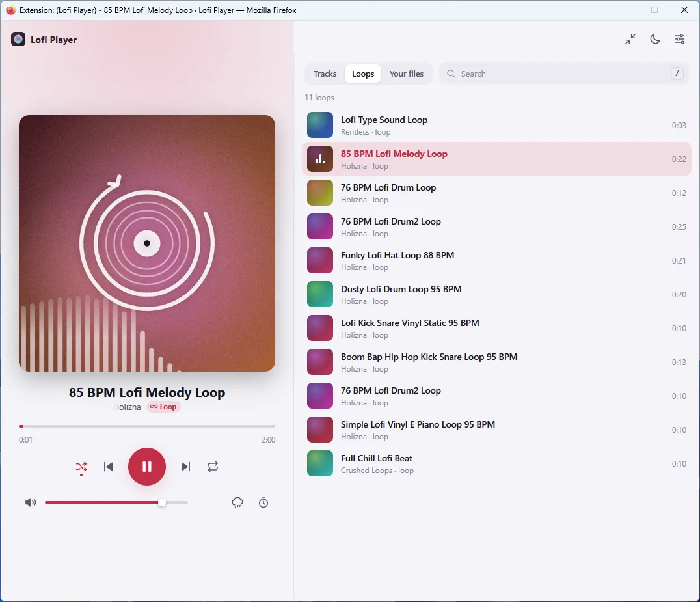Click the Loop badge under the title
The image size is (700, 602).
tap(163, 407)
